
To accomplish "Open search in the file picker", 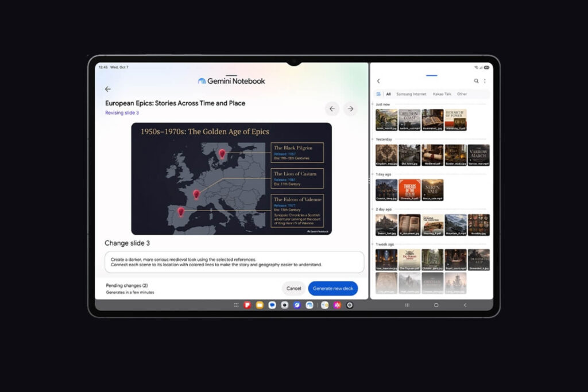I will tap(476, 81).
